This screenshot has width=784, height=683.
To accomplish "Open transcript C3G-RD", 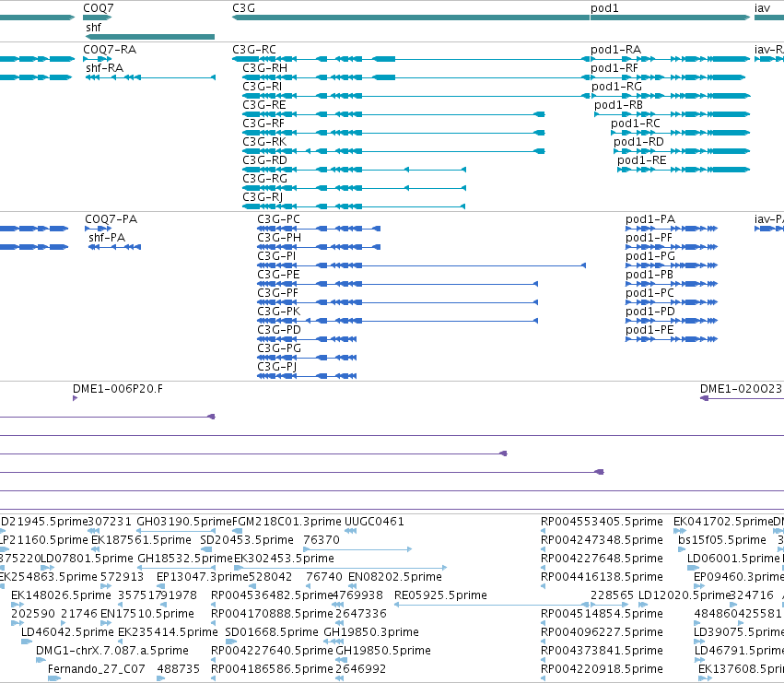I will 265,160.
